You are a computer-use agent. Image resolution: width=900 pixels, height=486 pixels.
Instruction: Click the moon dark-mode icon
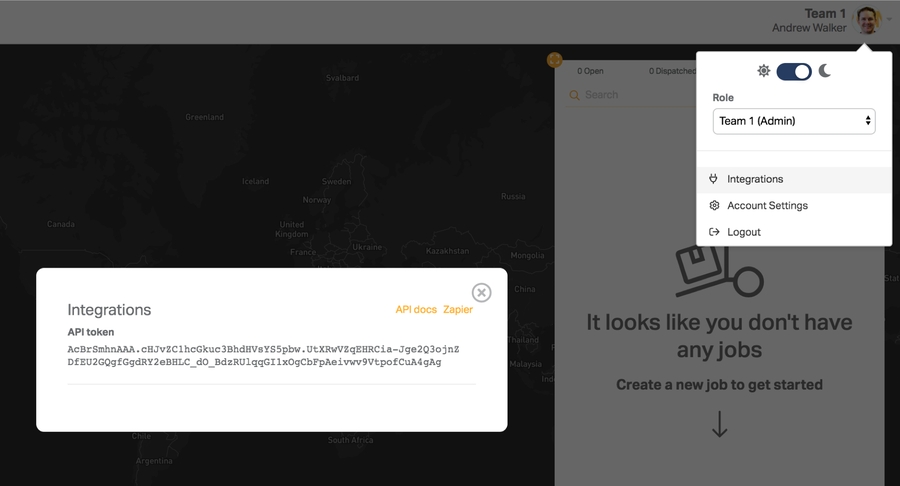point(825,71)
